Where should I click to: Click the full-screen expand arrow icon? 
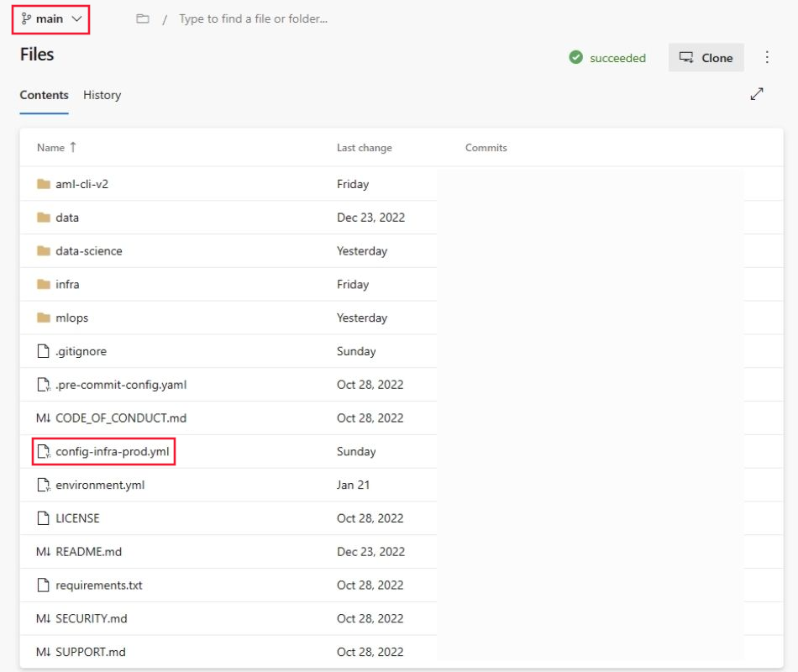[757, 94]
